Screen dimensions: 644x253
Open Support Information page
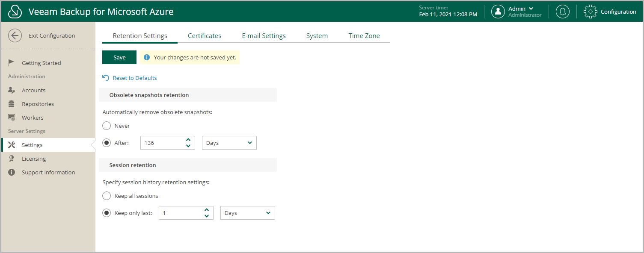[48, 172]
